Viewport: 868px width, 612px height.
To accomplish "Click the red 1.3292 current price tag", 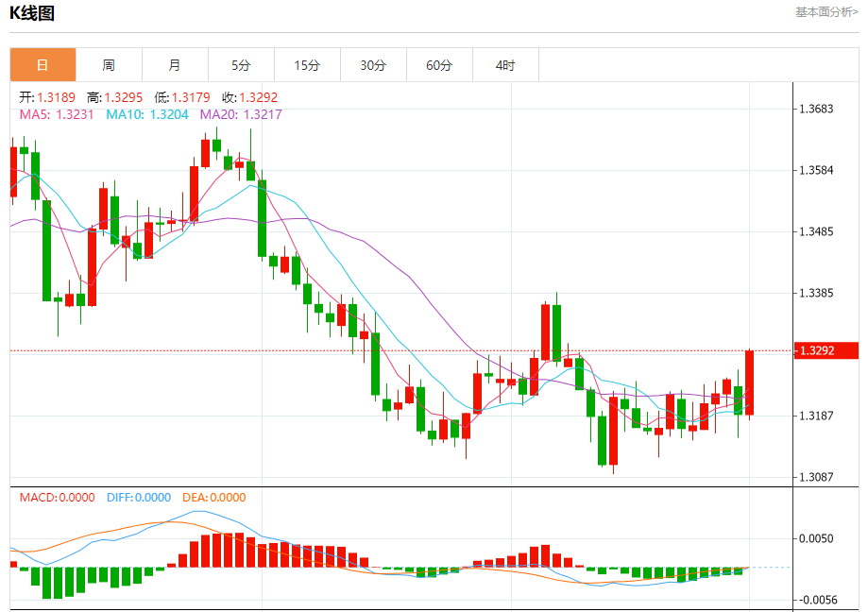I will point(825,350).
